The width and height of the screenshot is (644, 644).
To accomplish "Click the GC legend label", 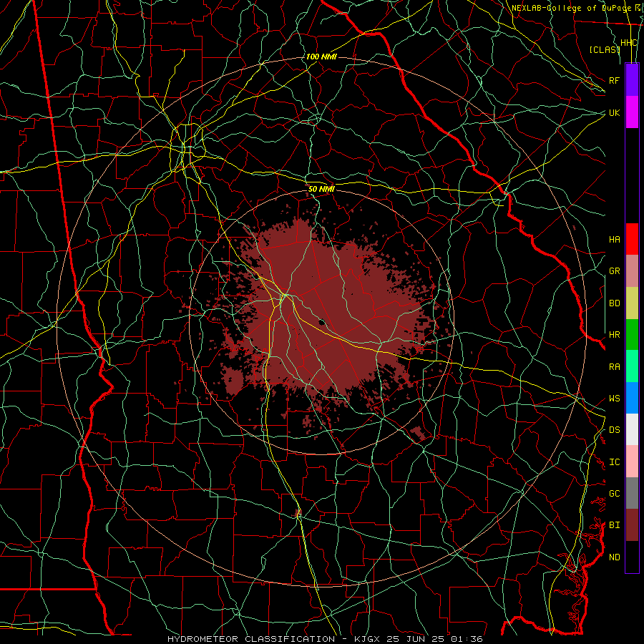I will [614, 494].
